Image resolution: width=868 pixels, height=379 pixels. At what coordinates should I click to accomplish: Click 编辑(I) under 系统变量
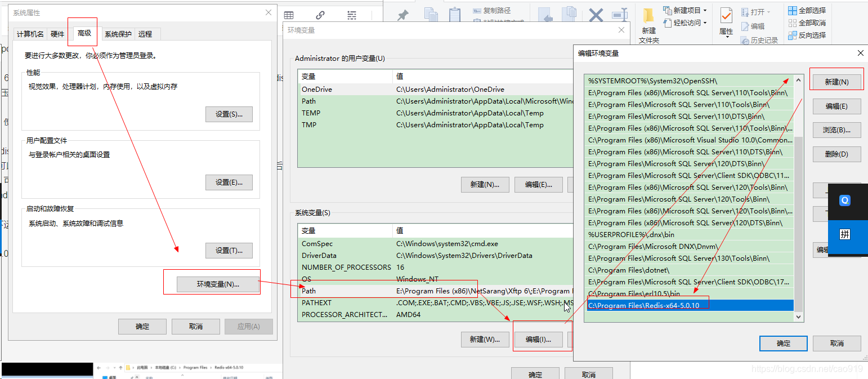coord(538,340)
